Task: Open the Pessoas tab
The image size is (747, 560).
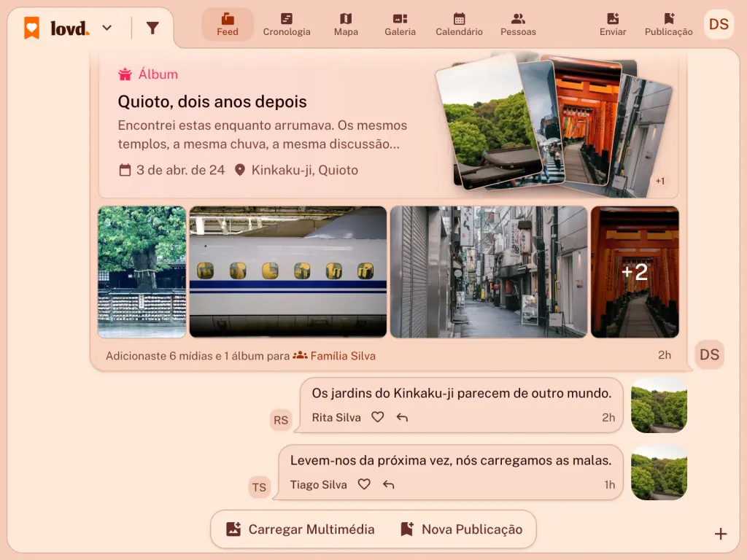Action: (518, 25)
